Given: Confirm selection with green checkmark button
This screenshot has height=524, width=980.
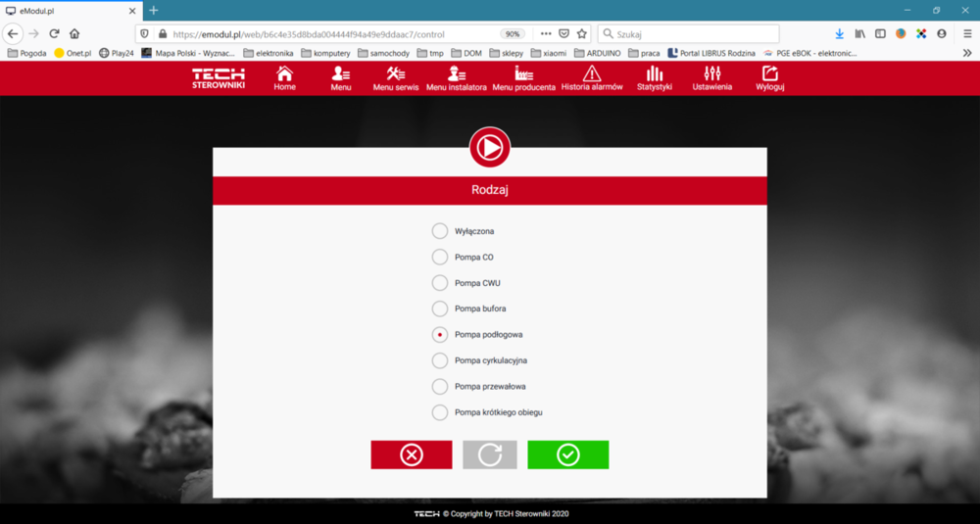Looking at the screenshot, I should coord(568,454).
